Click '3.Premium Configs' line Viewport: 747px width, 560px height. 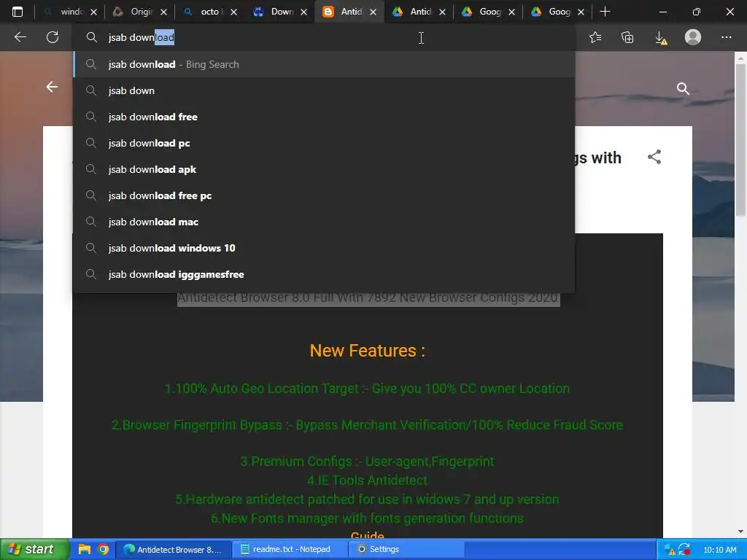click(367, 462)
